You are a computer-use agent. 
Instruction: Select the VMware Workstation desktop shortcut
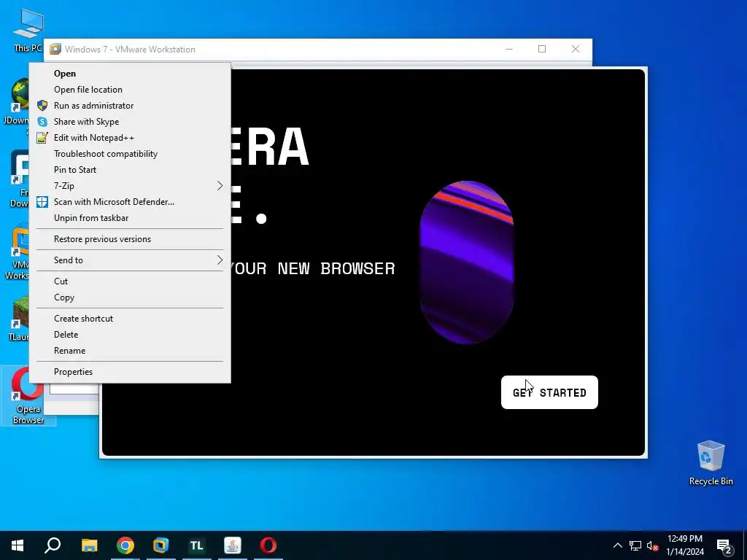(18, 252)
